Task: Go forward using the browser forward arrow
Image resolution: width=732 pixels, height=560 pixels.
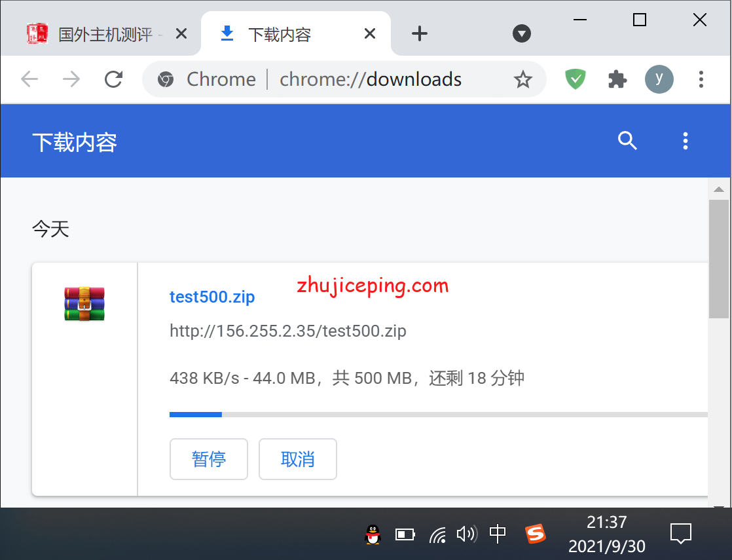Action: [71, 79]
